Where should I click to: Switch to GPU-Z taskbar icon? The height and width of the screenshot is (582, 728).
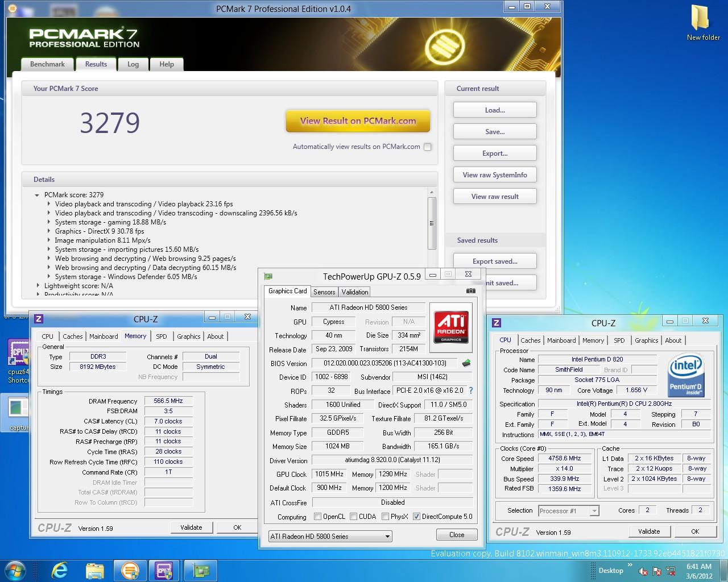[x=200, y=570]
